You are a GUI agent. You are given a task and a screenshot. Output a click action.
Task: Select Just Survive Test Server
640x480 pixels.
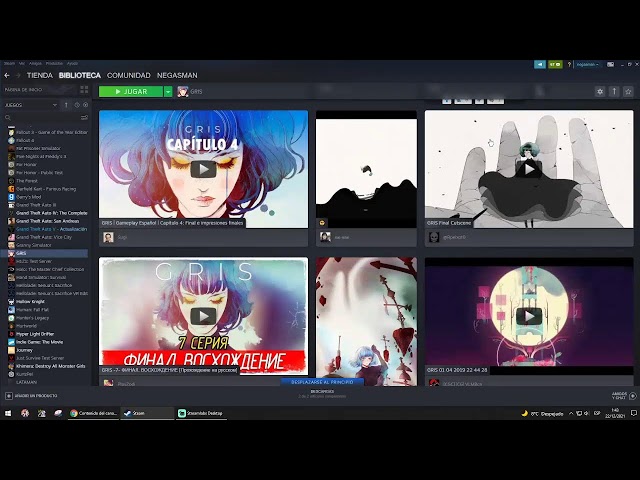click(40, 358)
